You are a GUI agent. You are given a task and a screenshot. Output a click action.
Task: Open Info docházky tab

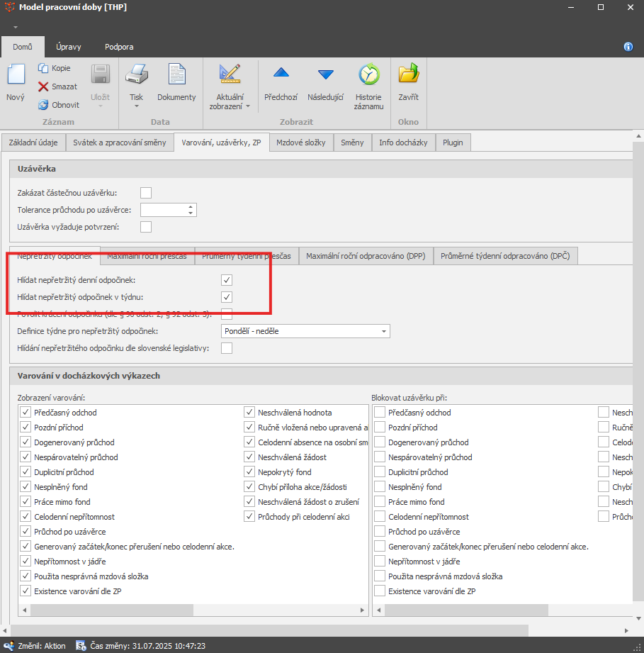coord(403,143)
